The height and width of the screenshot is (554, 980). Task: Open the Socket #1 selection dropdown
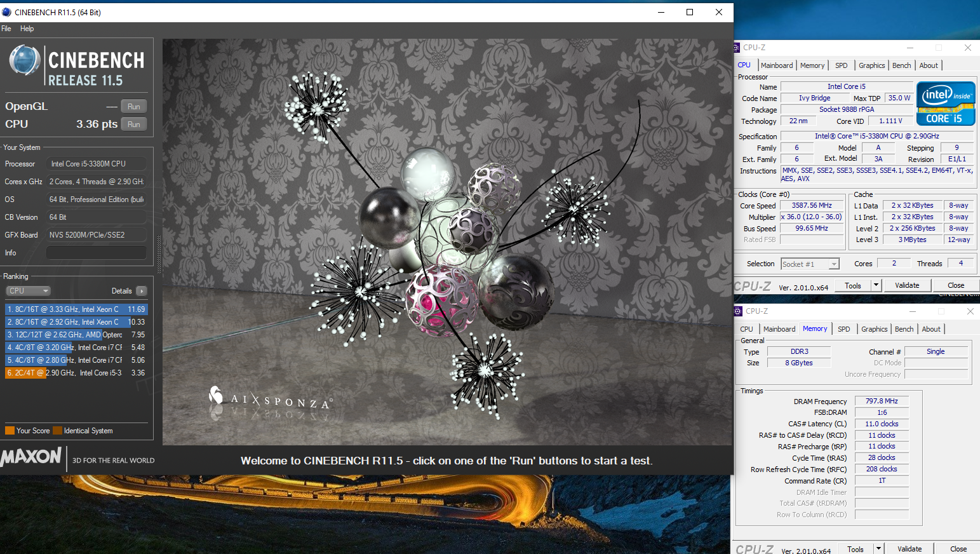click(810, 264)
